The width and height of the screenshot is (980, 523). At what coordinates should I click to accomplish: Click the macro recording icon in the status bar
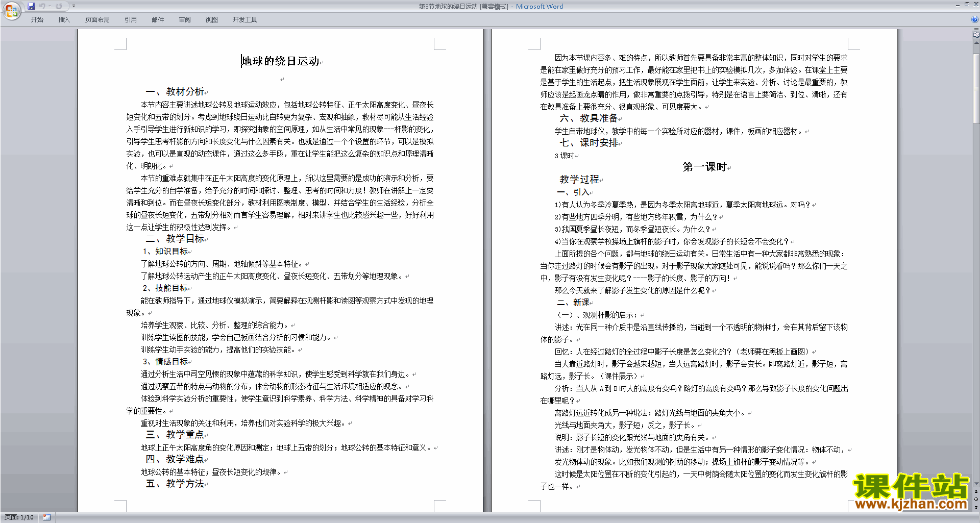(46, 517)
